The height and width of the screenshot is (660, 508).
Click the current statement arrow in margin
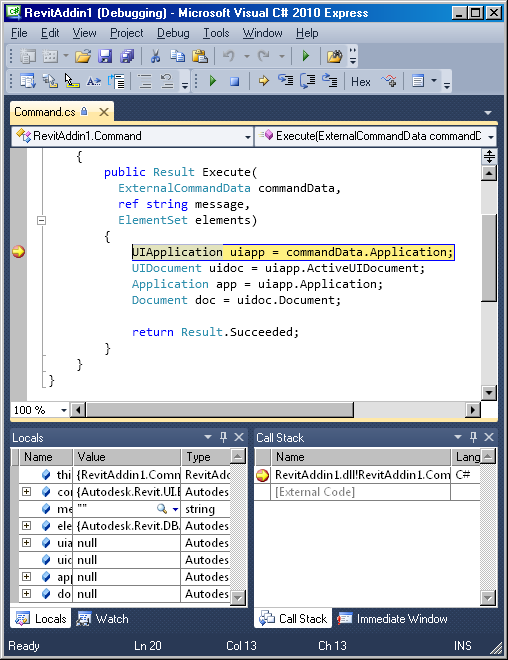click(x=19, y=252)
